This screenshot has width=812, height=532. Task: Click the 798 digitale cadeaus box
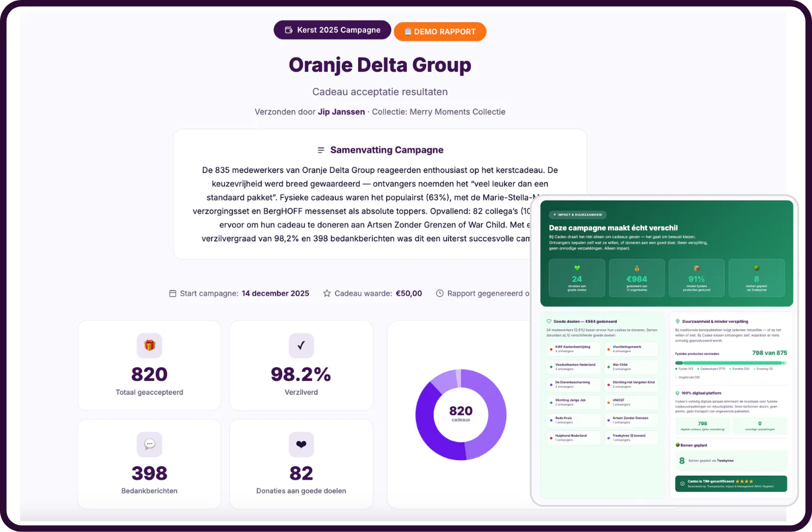[x=702, y=426]
